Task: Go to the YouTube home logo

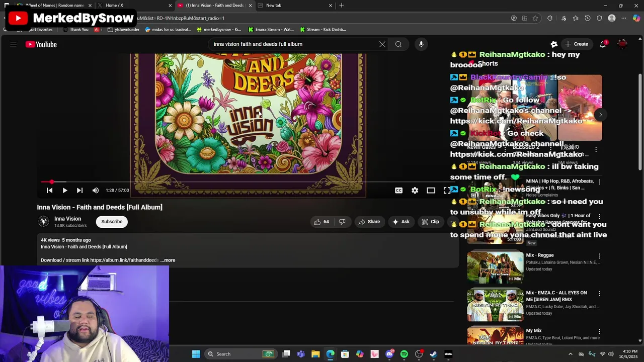Action: 41,44
